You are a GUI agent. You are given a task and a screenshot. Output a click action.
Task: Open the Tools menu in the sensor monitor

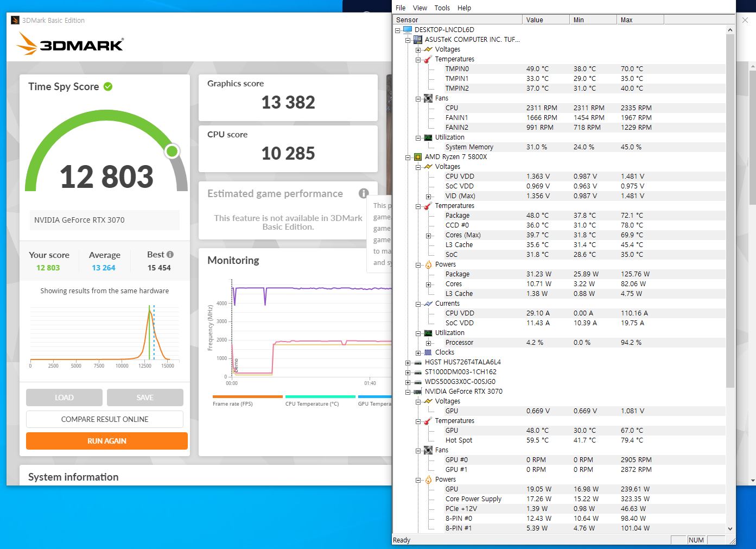[x=442, y=8]
